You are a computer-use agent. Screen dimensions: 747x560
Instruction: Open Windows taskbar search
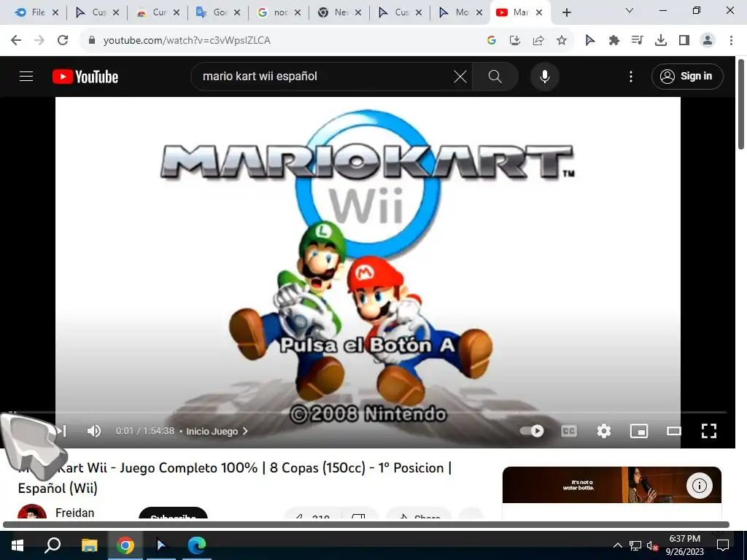click(53, 545)
